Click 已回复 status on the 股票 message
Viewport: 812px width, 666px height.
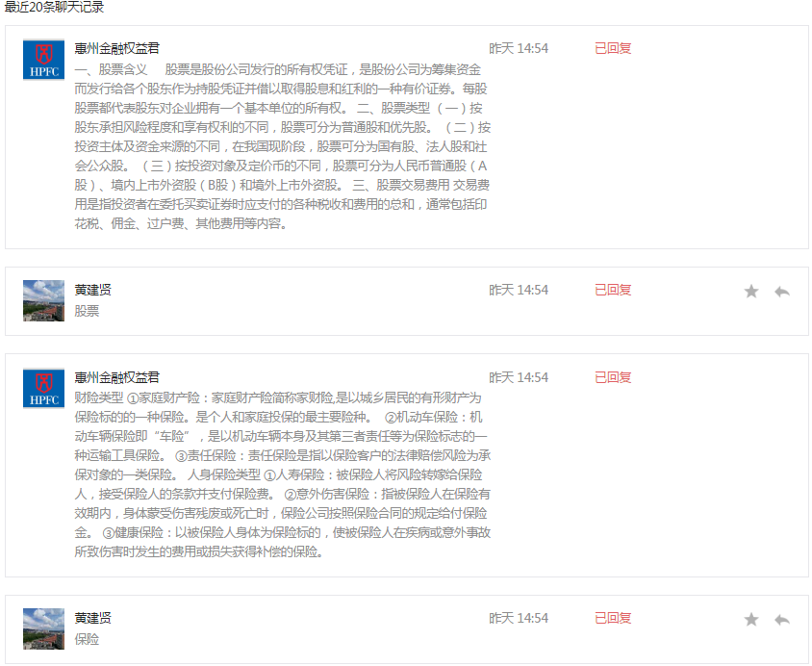(613, 290)
